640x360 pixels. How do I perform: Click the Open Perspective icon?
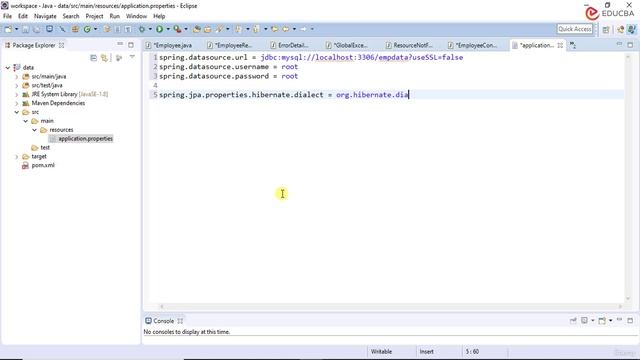click(606, 29)
